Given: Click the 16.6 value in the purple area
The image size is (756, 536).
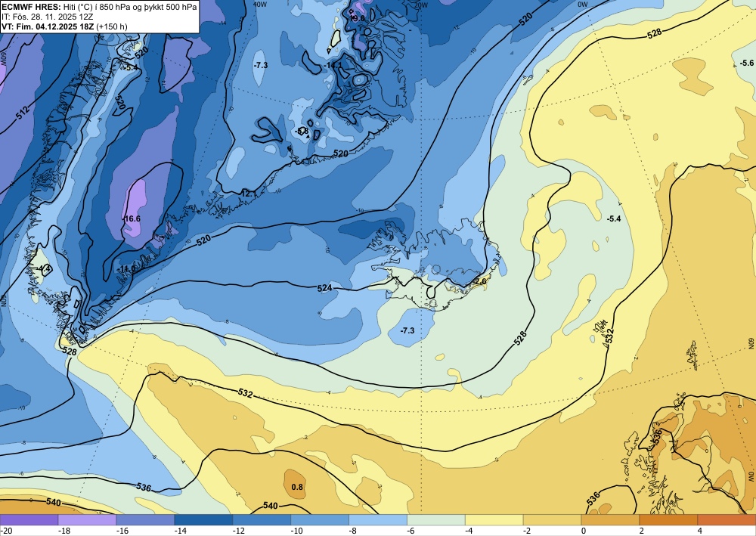Looking at the screenshot, I should (x=132, y=218).
